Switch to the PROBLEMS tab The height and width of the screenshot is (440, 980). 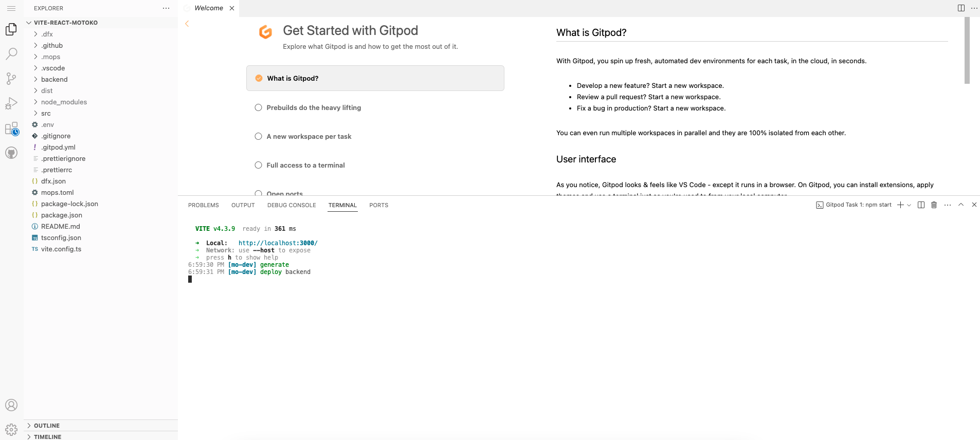click(204, 205)
